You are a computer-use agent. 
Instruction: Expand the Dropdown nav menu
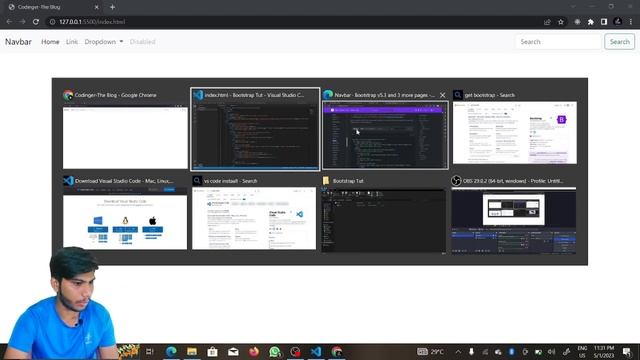coord(104,42)
